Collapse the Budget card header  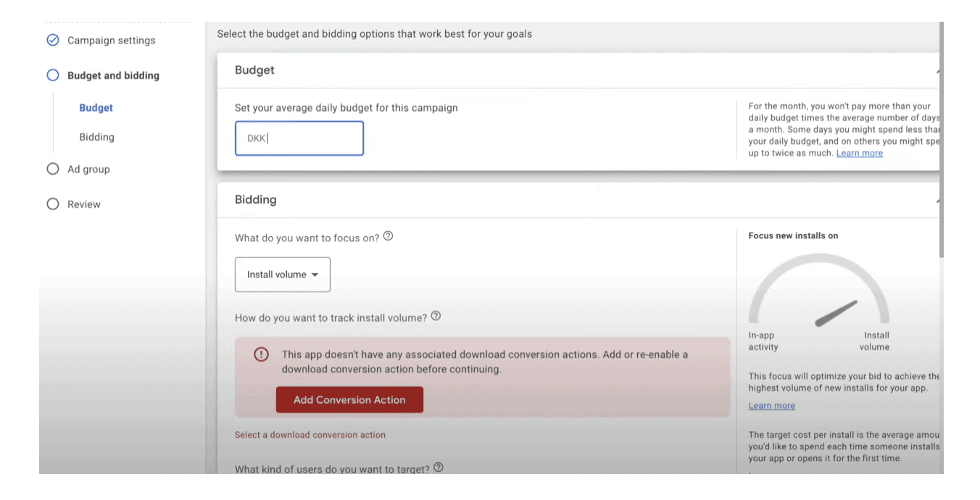(936, 71)
